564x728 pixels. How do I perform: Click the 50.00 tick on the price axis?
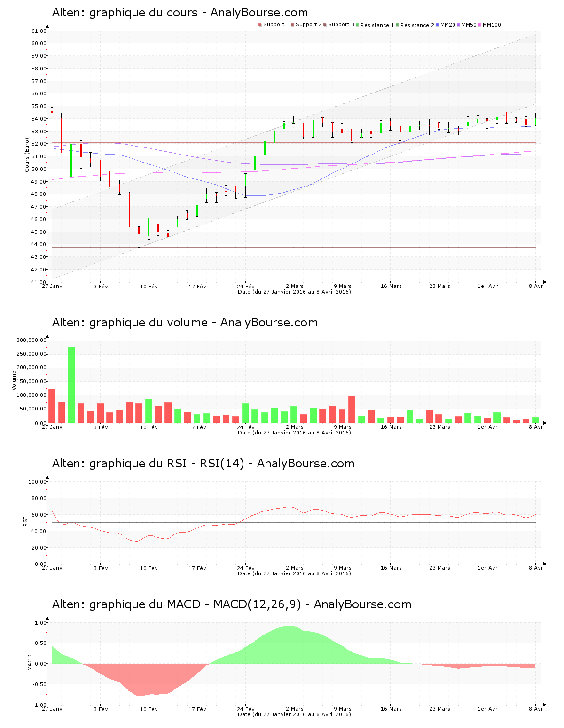tap(39, 169)
